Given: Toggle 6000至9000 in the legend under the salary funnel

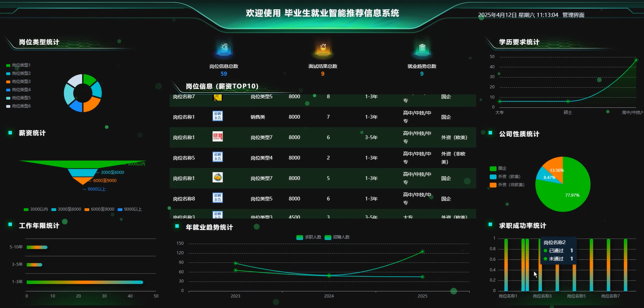Looking at the screenshot, I should 100,209.
